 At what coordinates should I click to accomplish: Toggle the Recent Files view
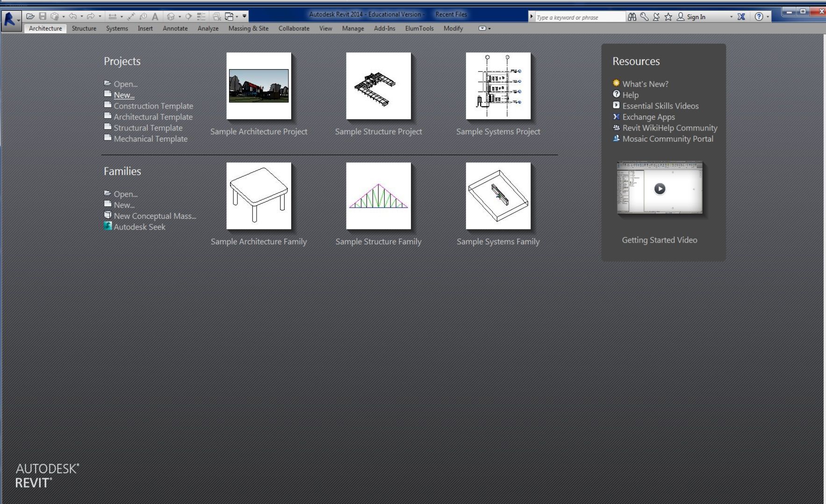pyautogui.click(x=451, y=14)
